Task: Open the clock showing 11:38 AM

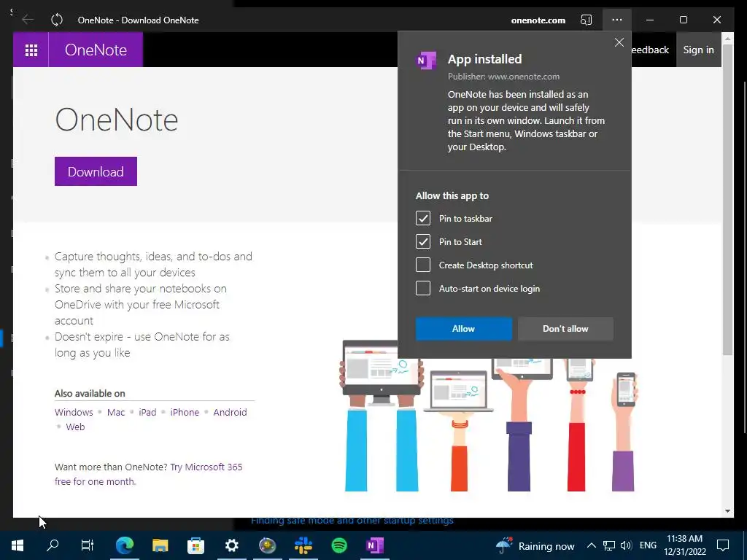Action: pyautogui.click(x=685, y=545)
